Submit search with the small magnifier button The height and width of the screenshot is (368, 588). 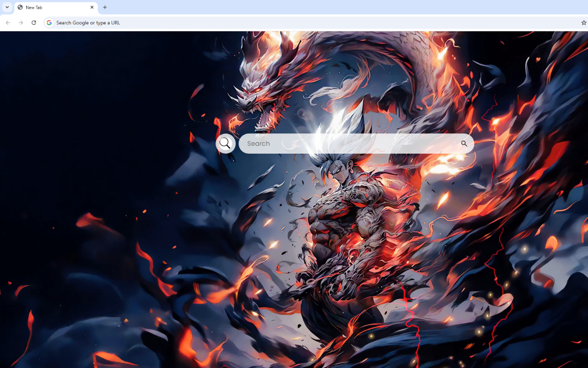point(464,144)
